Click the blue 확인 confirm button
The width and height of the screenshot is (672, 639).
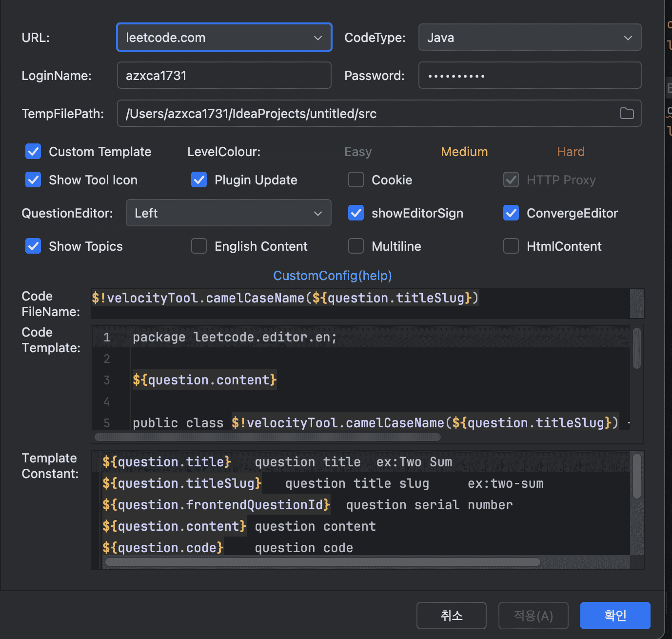tap(615, 616)
